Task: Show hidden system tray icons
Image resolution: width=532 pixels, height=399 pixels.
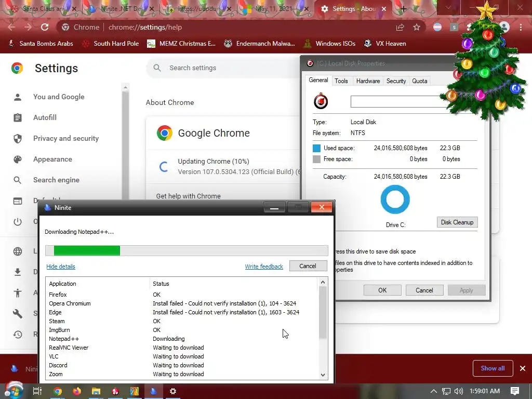Action: tap(434, 391)
